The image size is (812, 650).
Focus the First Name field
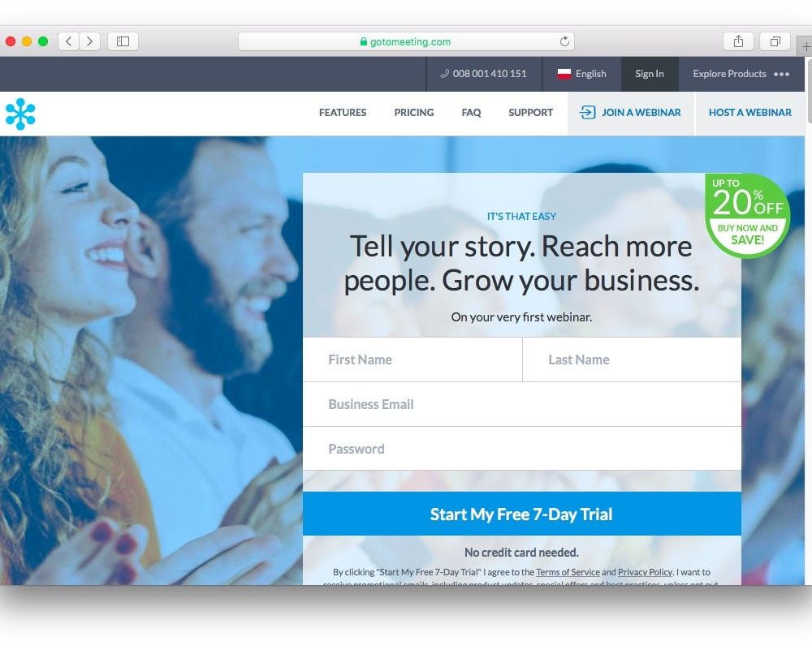click(x=412, y=359)
